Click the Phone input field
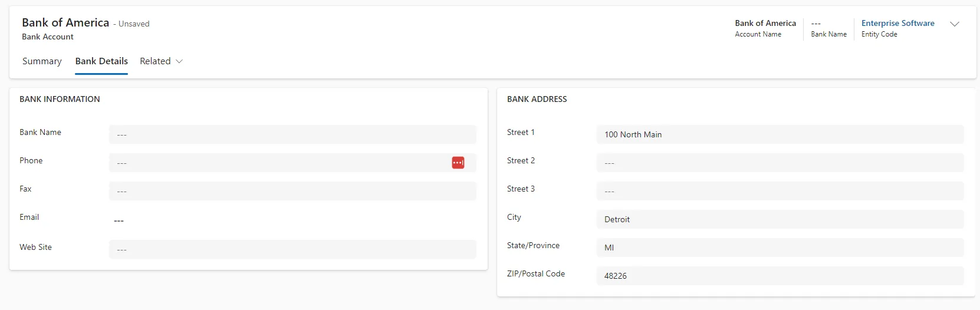The height and width of the screenshot is (310, 980). tap(292, 163)
